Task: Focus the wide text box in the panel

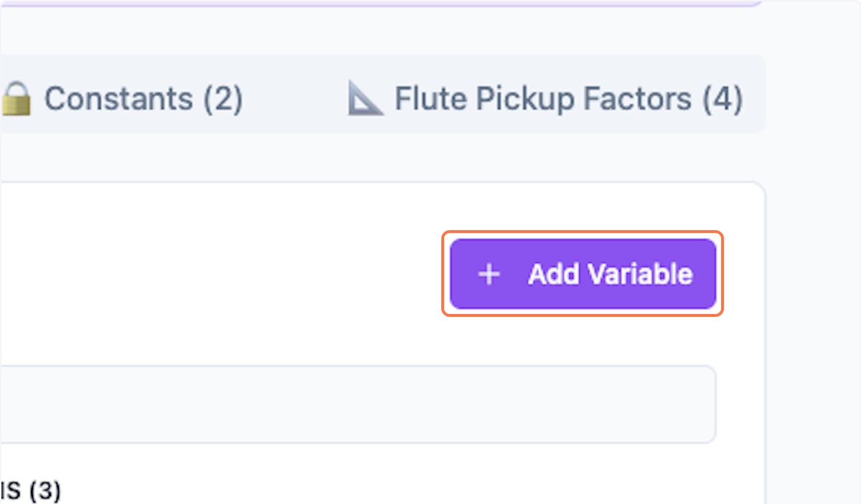Action: tap(357, 404)
